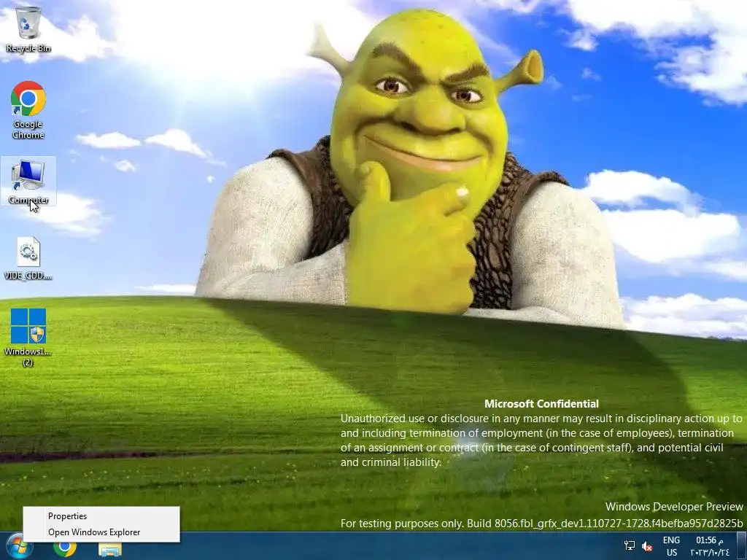Open the taskbar clock showing 01:56

(x=710, y=546)
